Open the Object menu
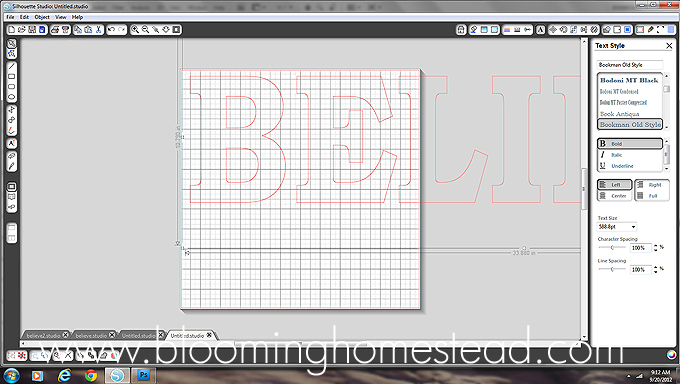This screenshot has height=384, width=680. pos(42,17)
